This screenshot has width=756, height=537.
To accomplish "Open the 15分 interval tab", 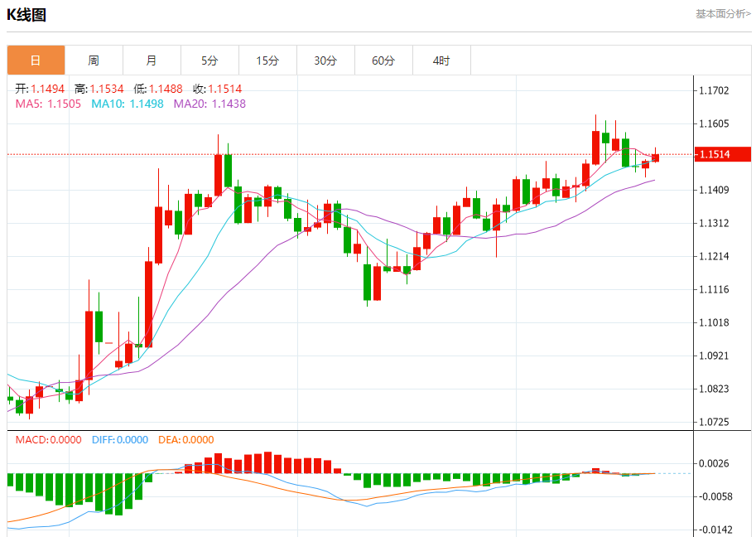I will click(268, 60).
